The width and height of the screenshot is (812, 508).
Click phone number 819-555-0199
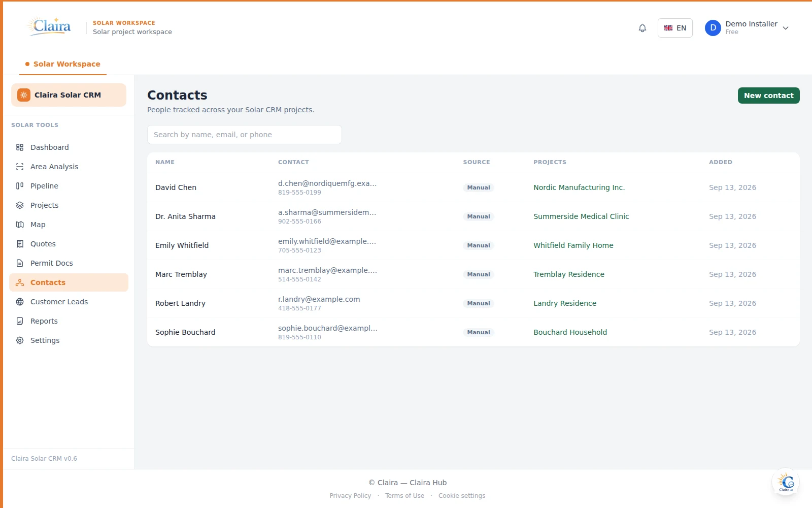299,193
